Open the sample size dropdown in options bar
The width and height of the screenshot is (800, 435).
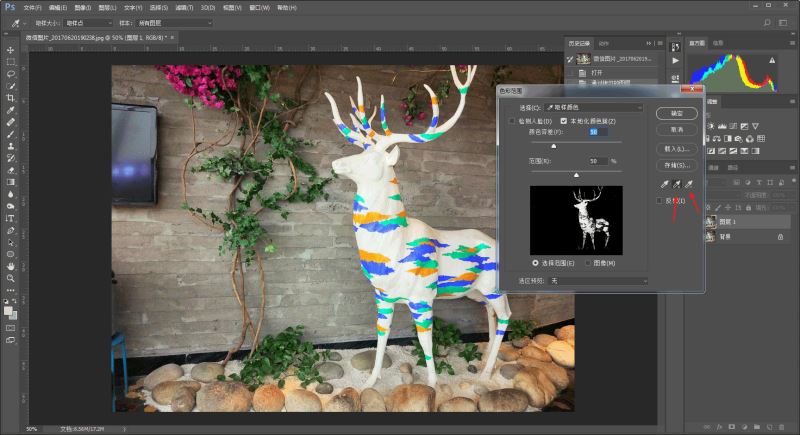88,23
